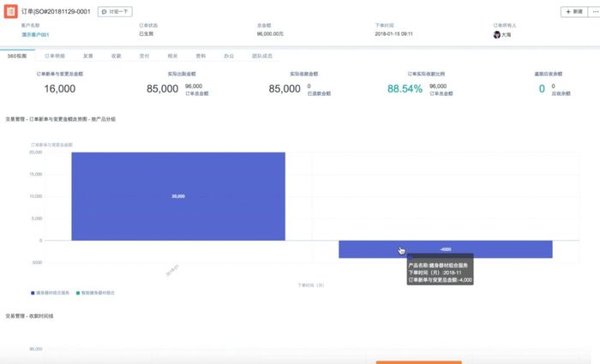Switch to the 相关 tab
600x364 pixels.
coord(172,56)
